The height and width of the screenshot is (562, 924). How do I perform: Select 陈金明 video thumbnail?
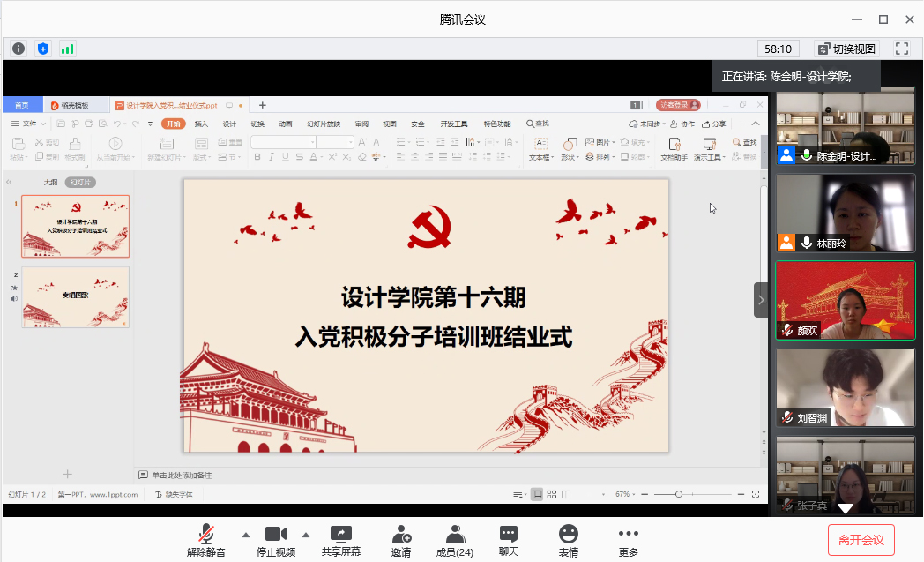coord(845,128)
